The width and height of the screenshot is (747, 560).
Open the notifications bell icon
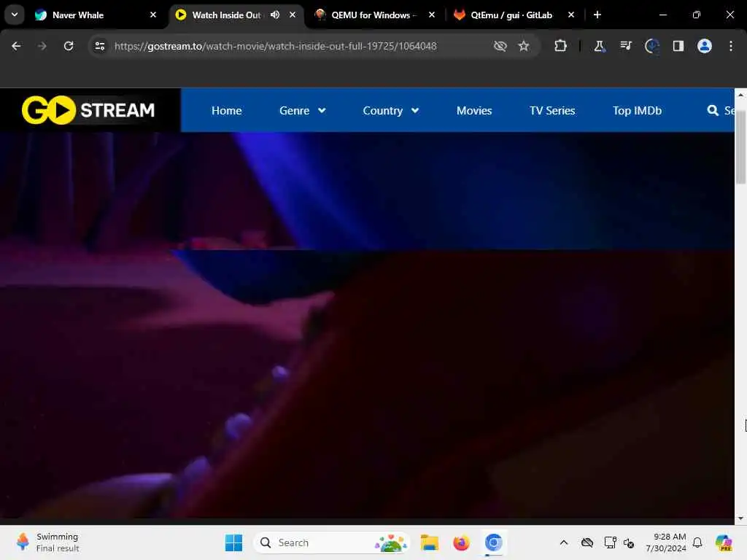tap(697, 542)
